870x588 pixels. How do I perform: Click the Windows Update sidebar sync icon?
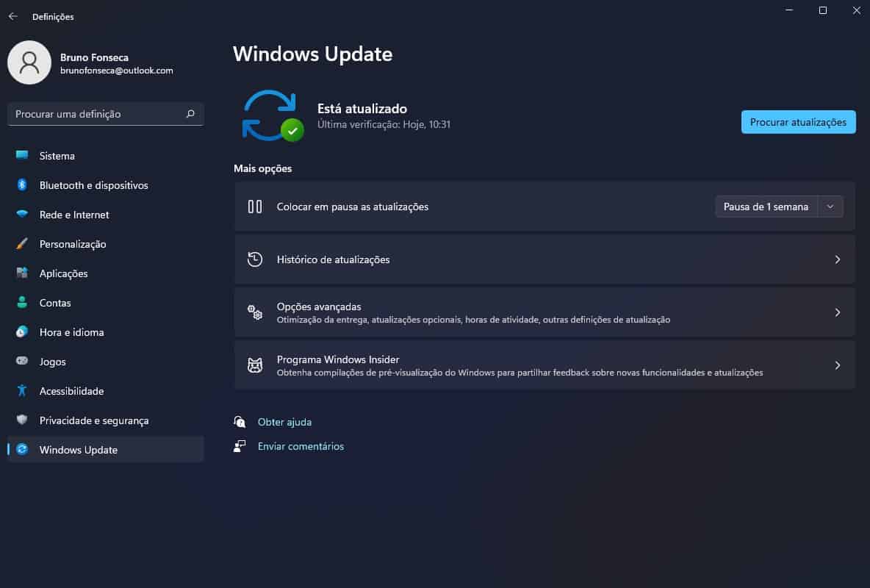coord(22,449)
